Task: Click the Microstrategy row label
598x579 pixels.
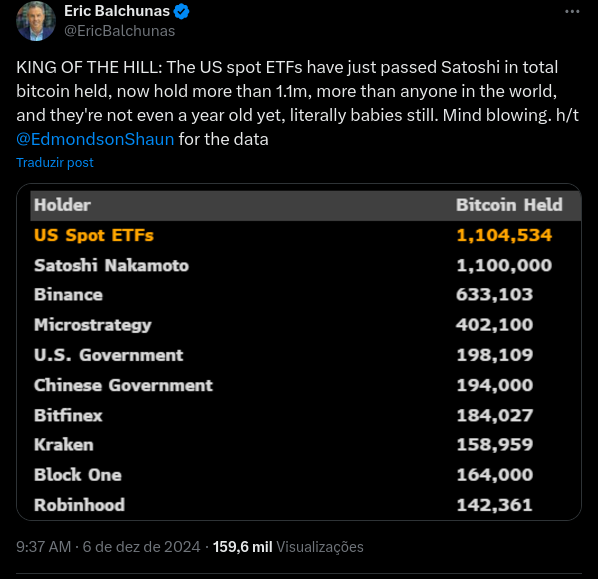Action: coord(92,325)
